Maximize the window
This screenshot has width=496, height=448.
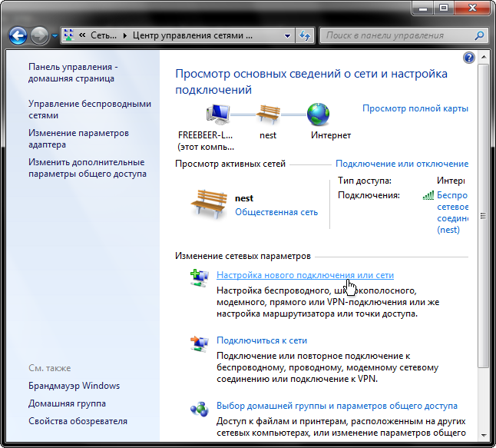pos(444,8)
